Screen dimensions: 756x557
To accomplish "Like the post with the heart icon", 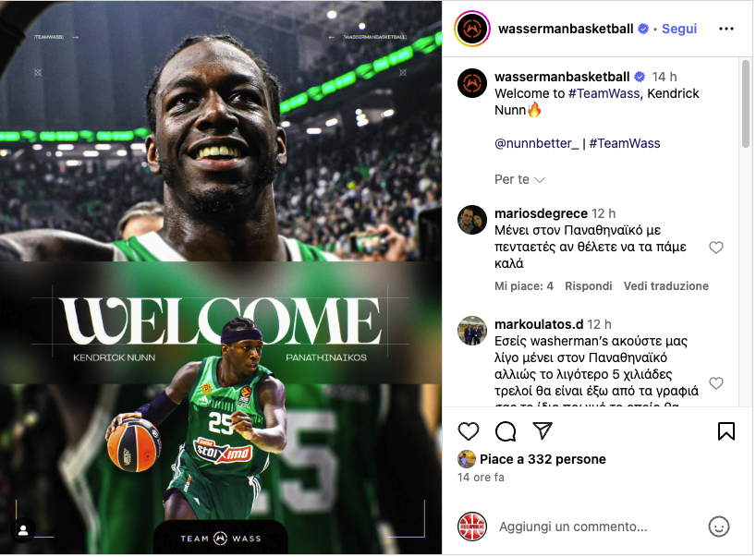I will (x=469, y=431).
